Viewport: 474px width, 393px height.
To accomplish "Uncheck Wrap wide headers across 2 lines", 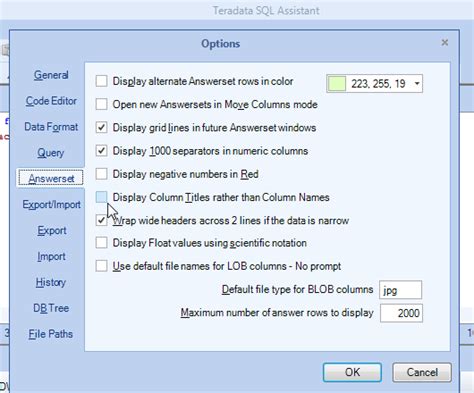I will tap(101, 220).
